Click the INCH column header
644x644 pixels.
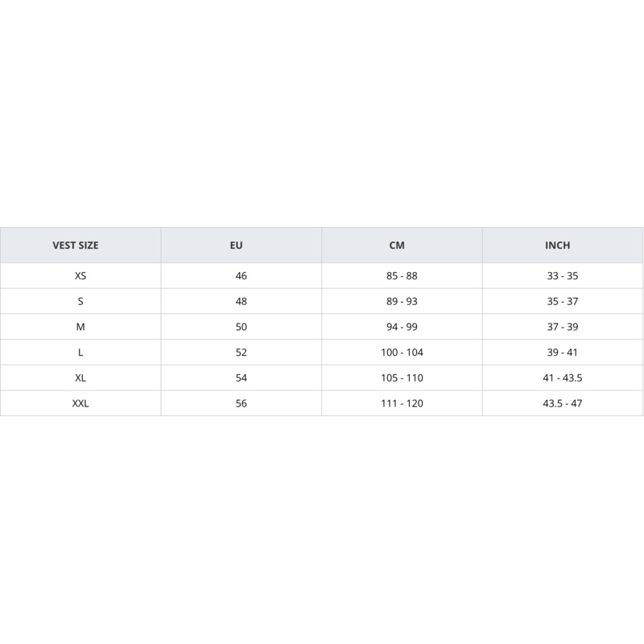point(557,246)
